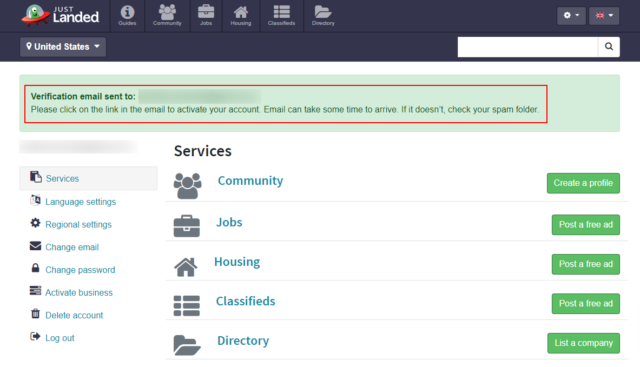Click the Just Landed logo
Image resolution: width=640 pixels, height=367 pixels.
pos(60,16)
